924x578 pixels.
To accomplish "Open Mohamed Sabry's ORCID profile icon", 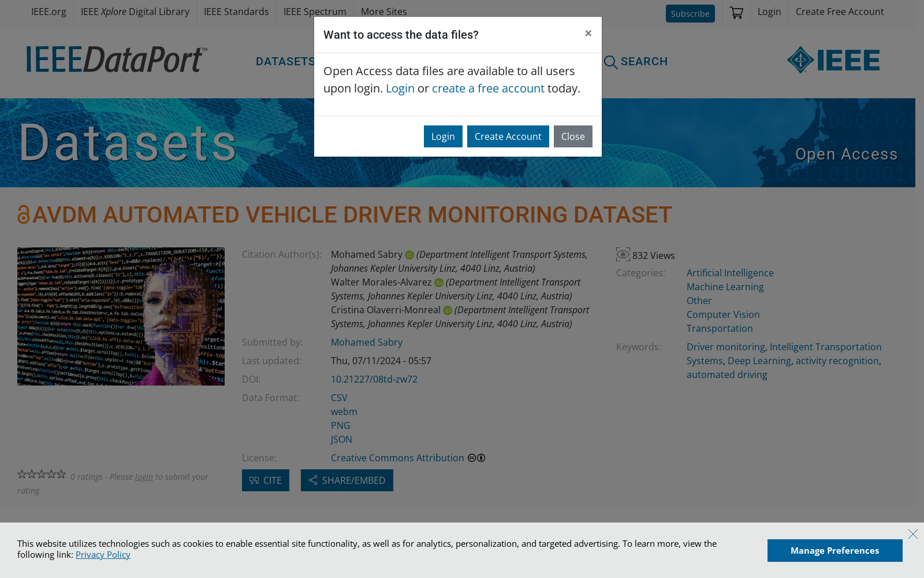I will pyautogui.click(x=409, y=254).
